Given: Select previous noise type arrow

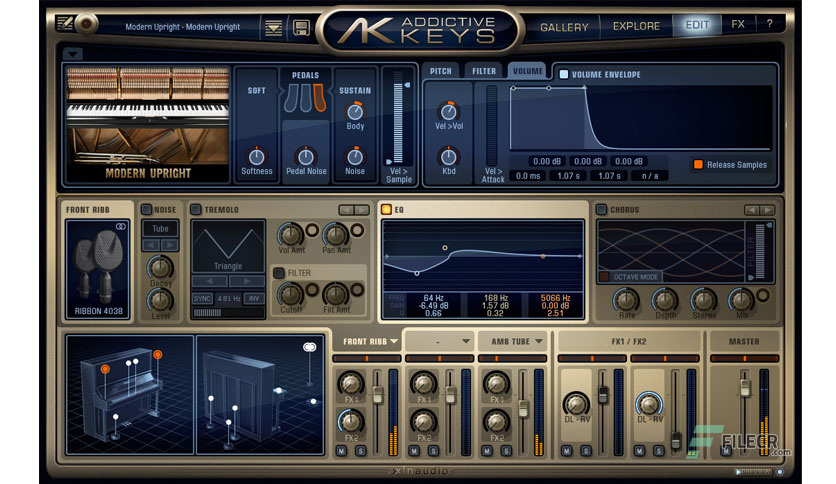Looking at the screenshot, I should tap(151, 245).
